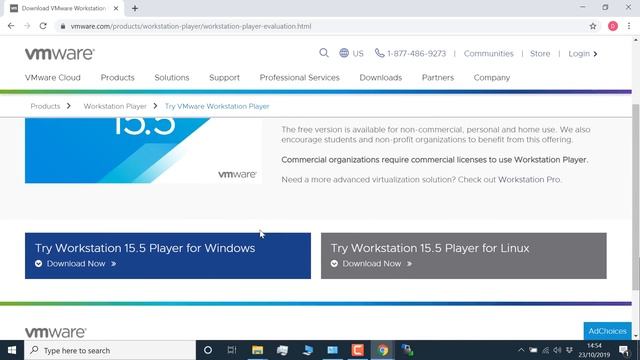Open the Downloads menu
This screenshot has width=640, height=360.
coord(381,78)
